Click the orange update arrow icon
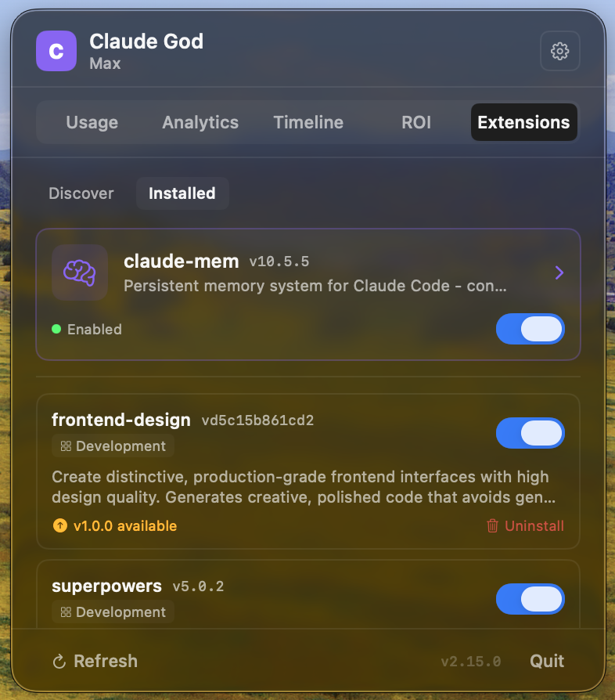 60,525
